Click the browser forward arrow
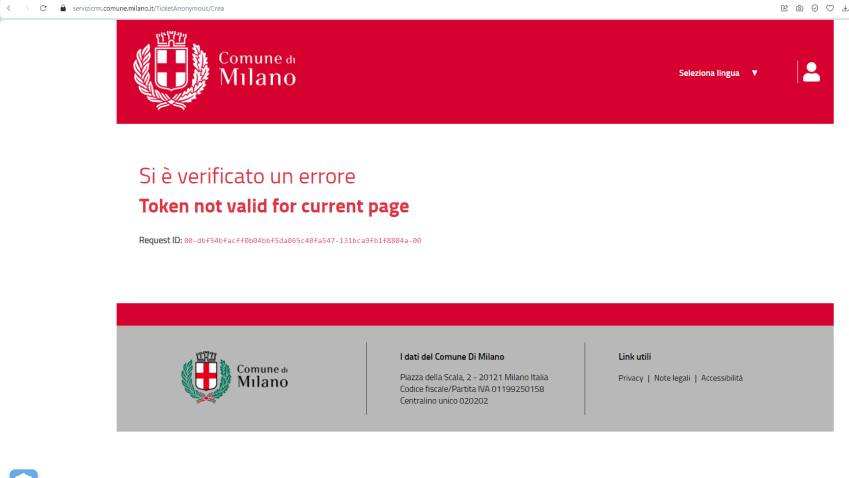This screenshot has width=849, height=478. pos(26,8)
